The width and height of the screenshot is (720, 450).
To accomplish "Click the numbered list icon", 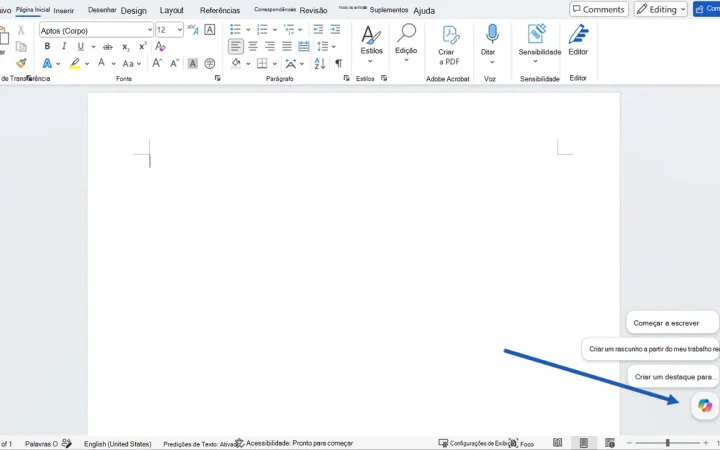I will click(262, 30).
